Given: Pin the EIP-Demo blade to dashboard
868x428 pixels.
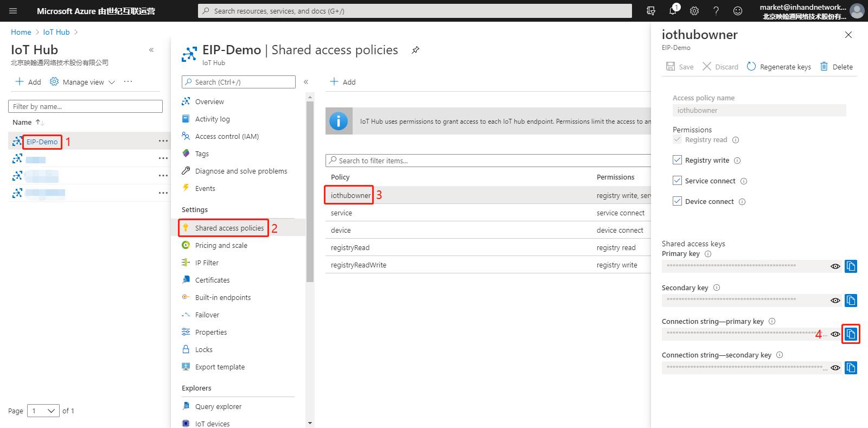Looking at the screenshot, I should [x=416, y=50].
